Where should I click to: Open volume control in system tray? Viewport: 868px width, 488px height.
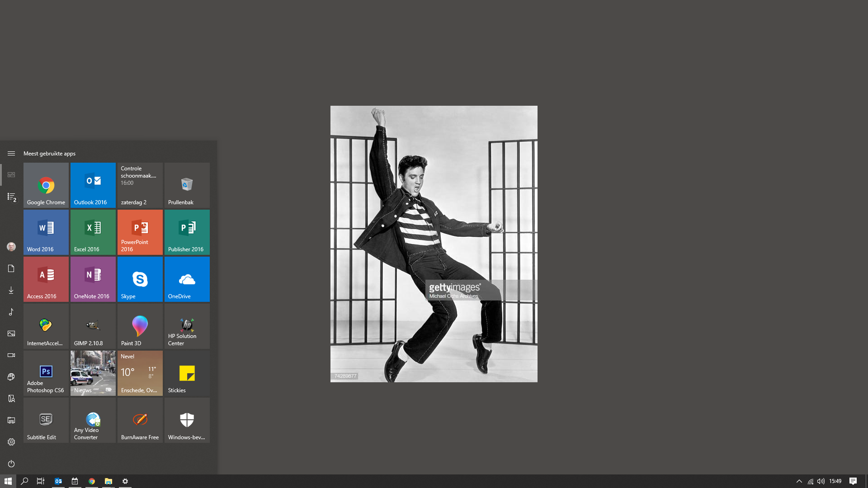pyautogui.click(x=821, y=481)
